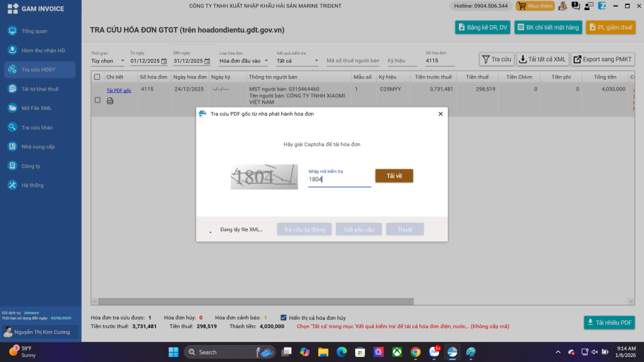Click the horizontal scrollbar under the invoice table
This screenshot has width=644, height=362.
314,302
